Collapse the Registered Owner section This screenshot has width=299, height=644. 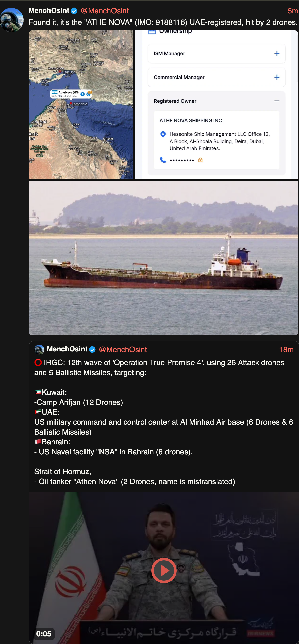pos(277,101)
